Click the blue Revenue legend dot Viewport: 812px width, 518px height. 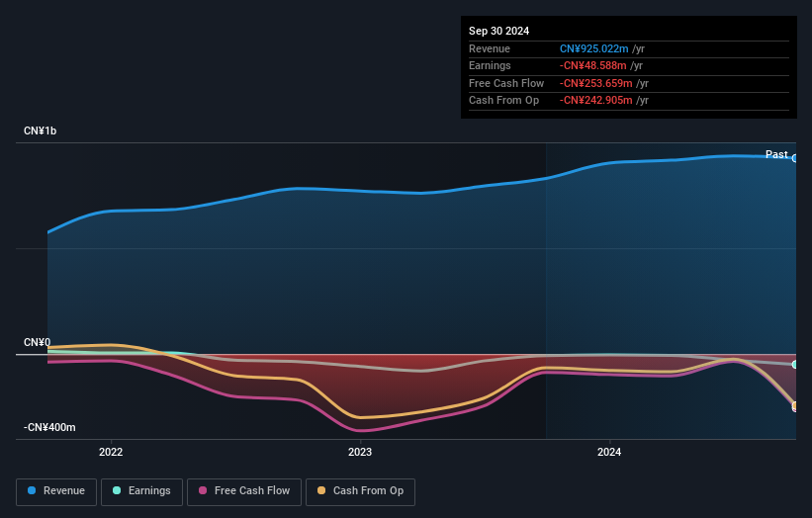tap(32, 490)
